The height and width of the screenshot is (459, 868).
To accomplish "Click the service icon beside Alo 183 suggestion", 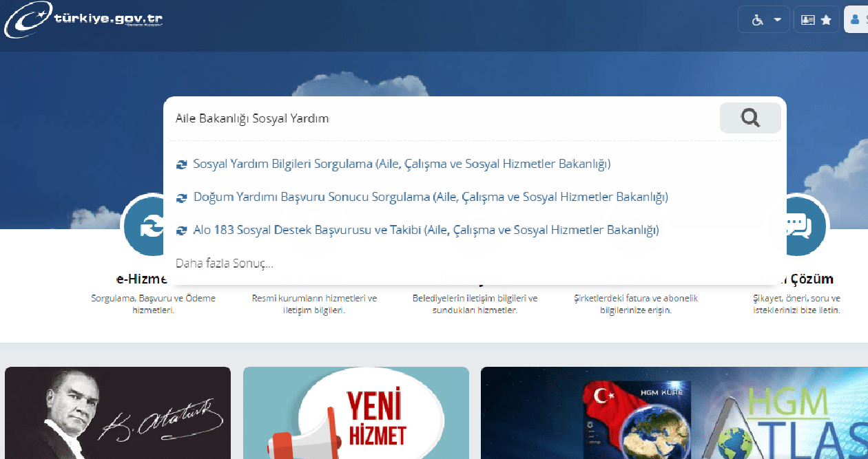I will pos(181,230).
